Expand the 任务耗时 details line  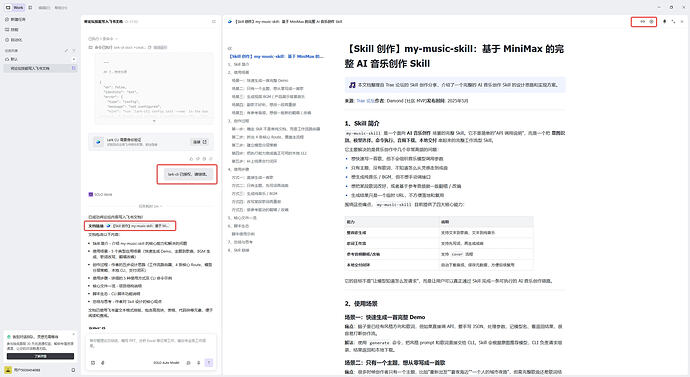[150, 206]
